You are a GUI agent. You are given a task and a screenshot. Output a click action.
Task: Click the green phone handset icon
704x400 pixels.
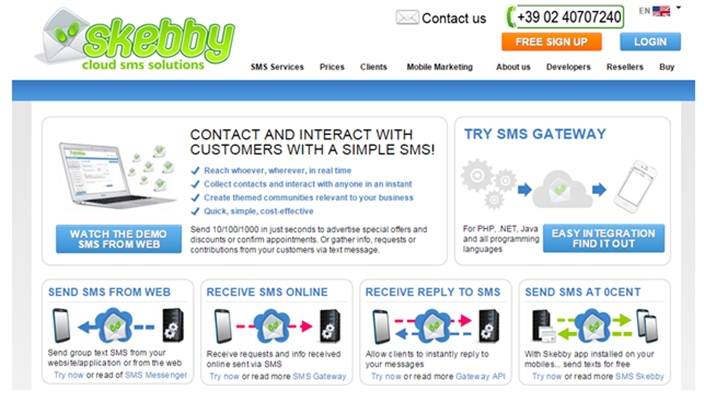(510, 17)
